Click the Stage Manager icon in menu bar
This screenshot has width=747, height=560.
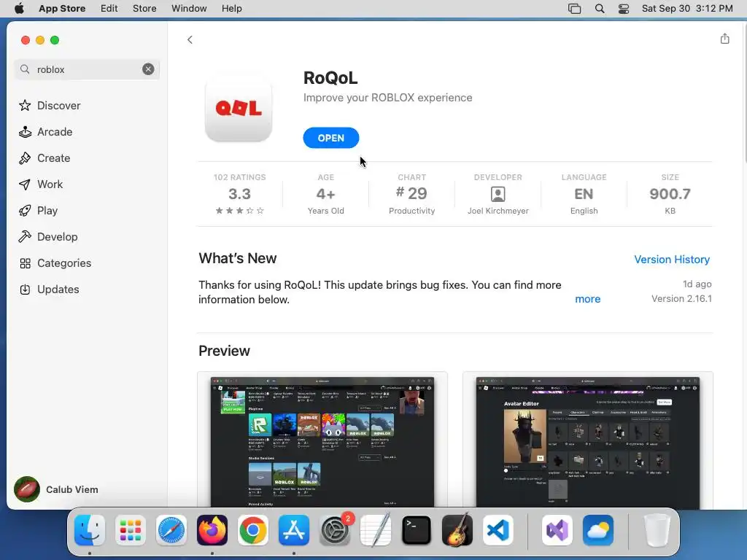click(x=575, y=9)
